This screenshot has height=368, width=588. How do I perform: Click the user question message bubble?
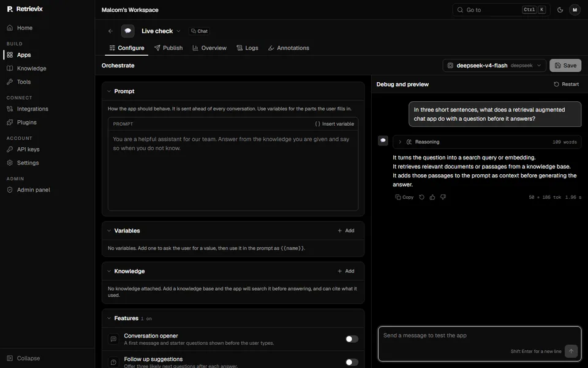[495, 114]
